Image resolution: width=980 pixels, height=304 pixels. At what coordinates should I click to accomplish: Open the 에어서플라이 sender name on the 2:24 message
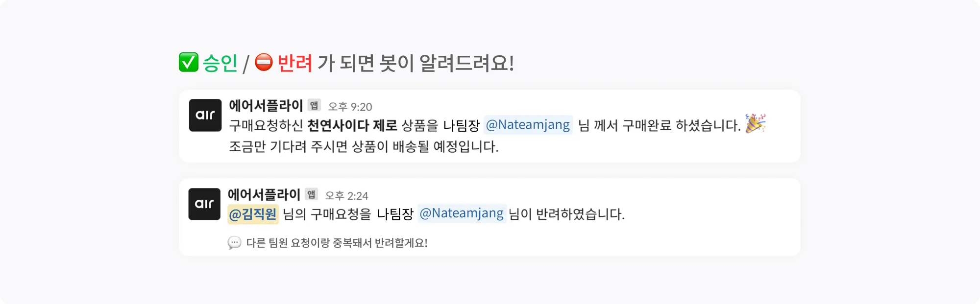click(264, 194)
